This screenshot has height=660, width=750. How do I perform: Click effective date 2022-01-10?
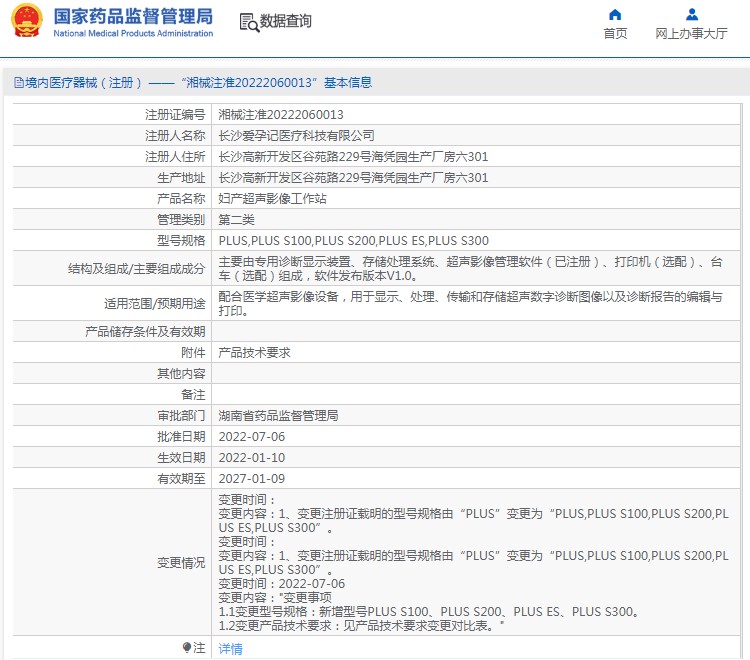coord(252,458)
